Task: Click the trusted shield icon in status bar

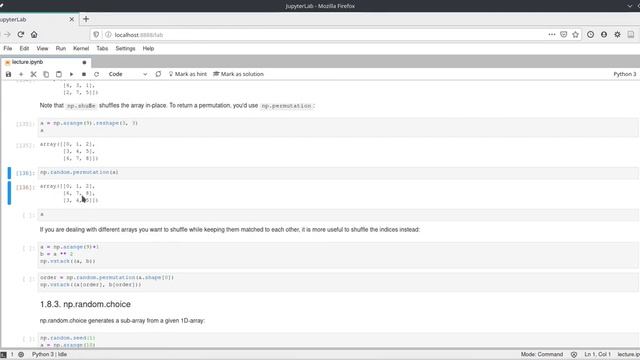Action: point(573,355)
